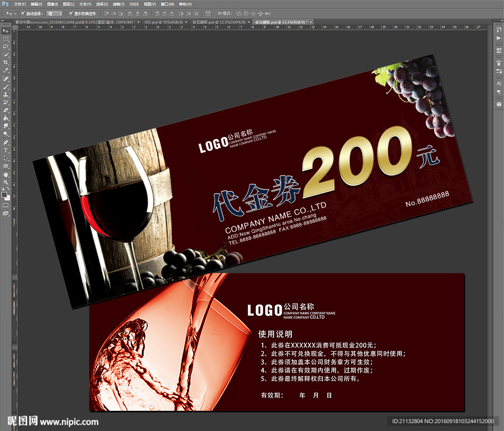Select the Hand tool
504x431 pixels.
click(6, 175)
